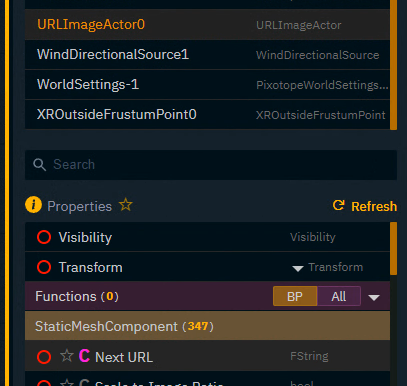This screenshot has width=407, height=386.
Task: Click the refresh arrow icon
Action: click(339, 205)
